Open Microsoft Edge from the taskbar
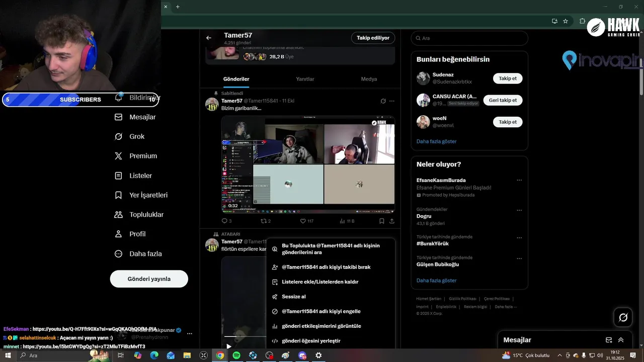 click(154, 355)
